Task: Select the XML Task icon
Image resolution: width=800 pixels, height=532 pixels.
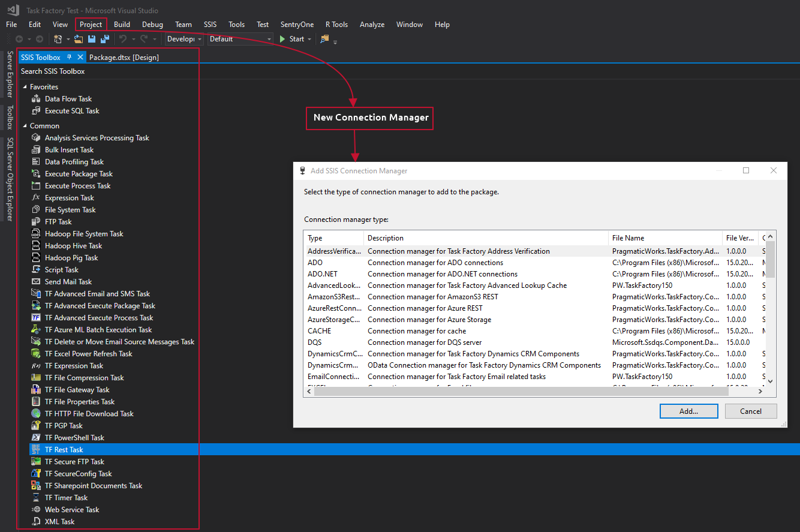Action: pyautogui.click(x=36, y=521)
